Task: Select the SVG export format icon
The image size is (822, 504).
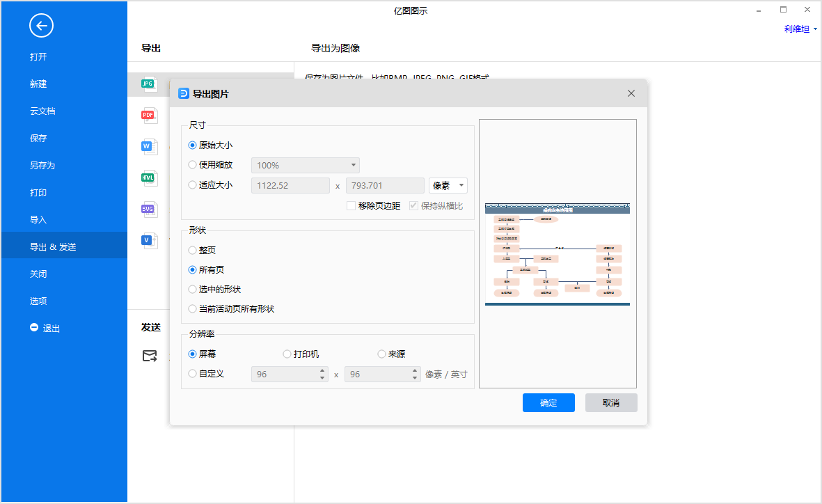Action: point(149,210)
